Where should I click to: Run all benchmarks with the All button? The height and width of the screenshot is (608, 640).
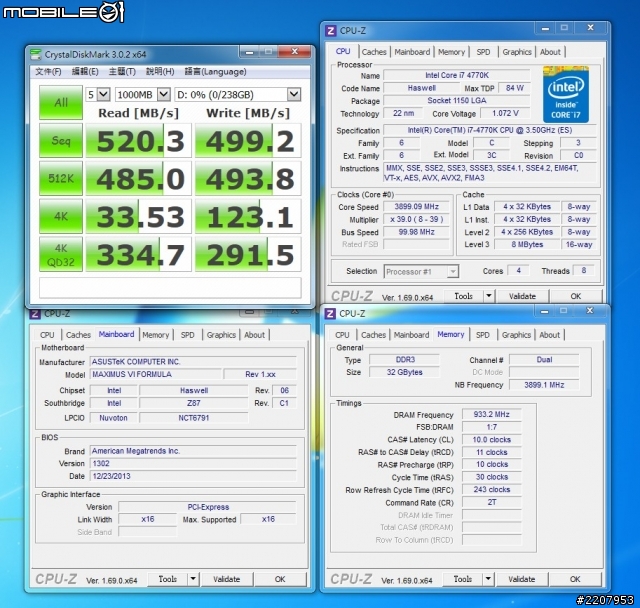pos(61,102)
